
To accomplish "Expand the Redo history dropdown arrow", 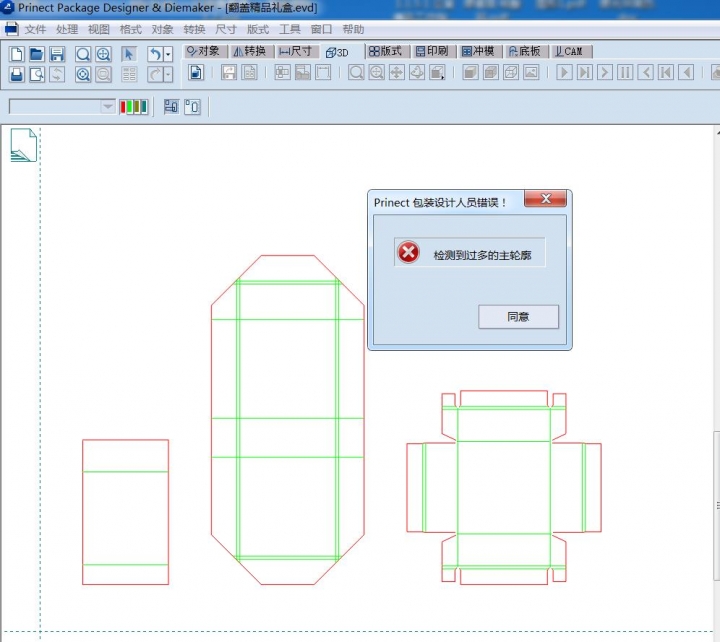I will pos(168,74).
